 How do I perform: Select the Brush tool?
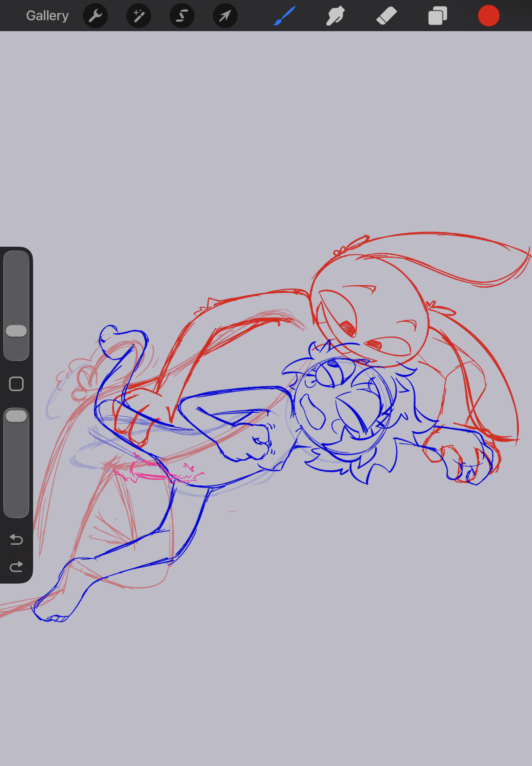click(x=285, y=16)
